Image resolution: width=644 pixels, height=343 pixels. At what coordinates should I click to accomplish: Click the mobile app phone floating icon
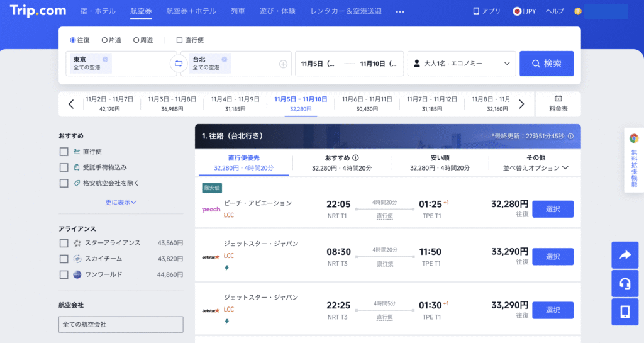click(x=625, y=312)
